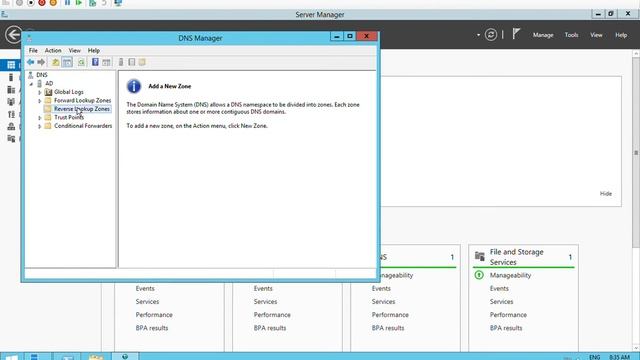Open the View menu in DNS Manager
Viewport: 640px width, 360px height.
coord(74,51)
